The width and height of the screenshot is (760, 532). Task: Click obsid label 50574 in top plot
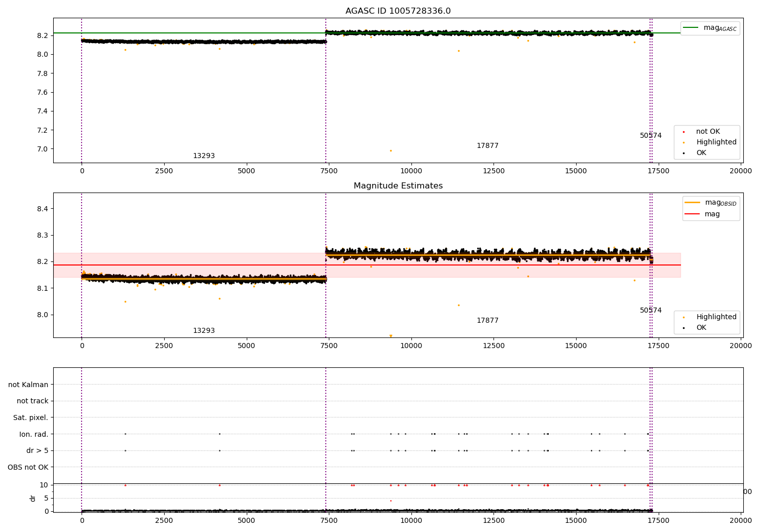point(651,136)
